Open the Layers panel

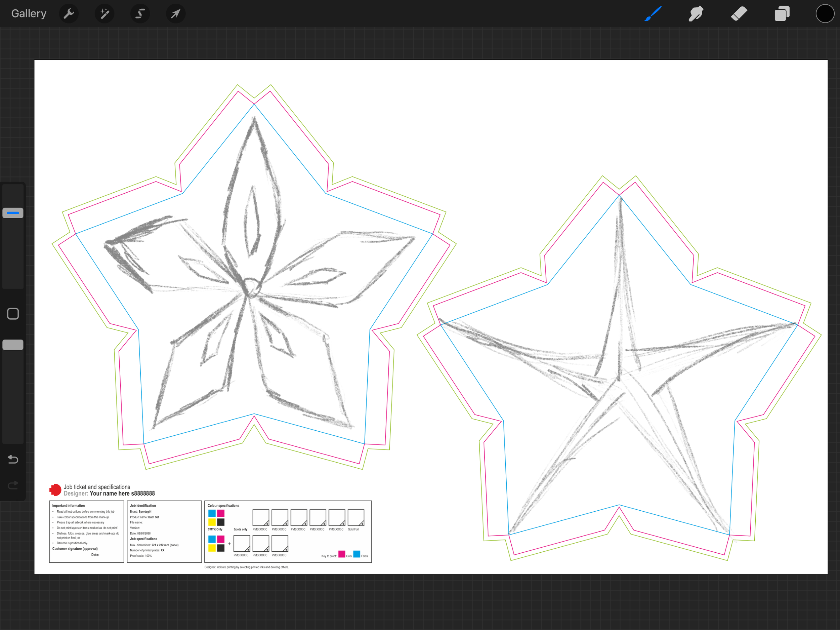[x=782, y=14]
